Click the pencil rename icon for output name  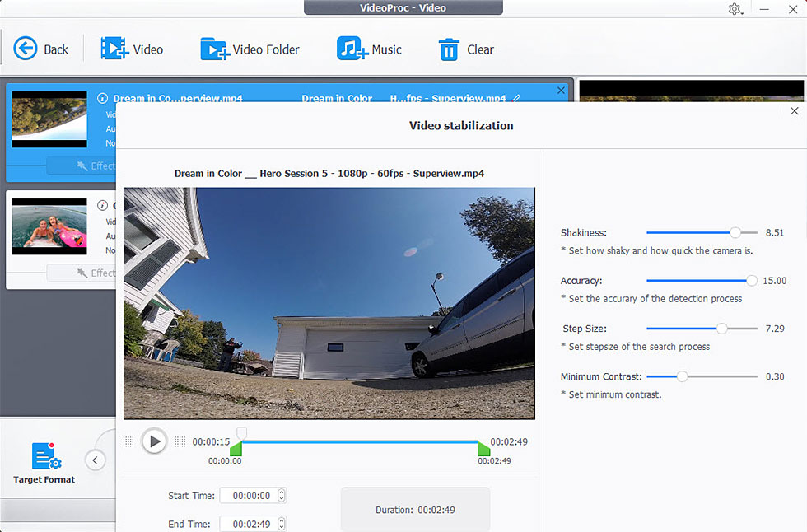[516, 98]
